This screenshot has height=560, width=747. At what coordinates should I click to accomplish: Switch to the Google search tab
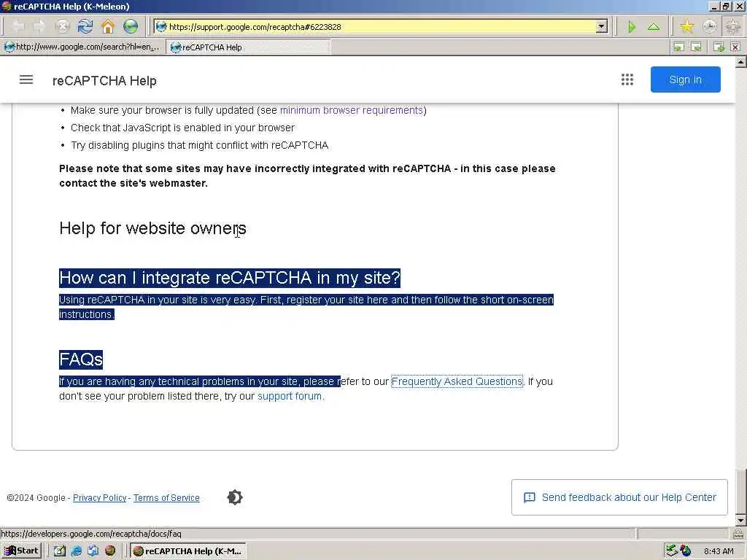pyautogui.click(x=82, y=47)
